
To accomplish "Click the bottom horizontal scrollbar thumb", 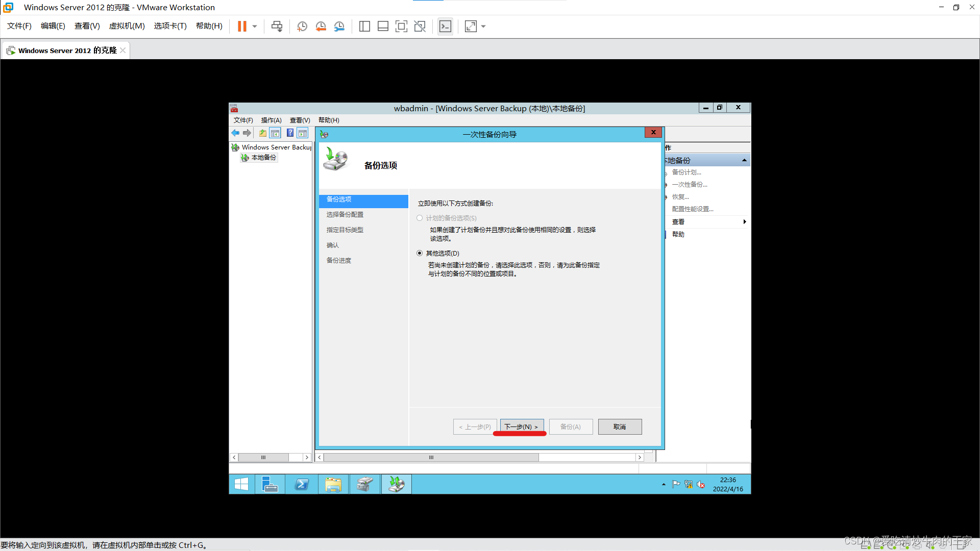I will (431, 457).
